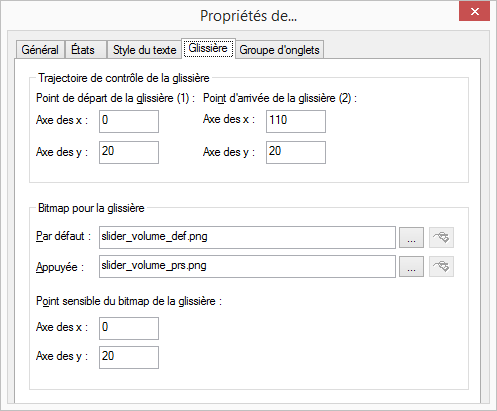
Task: Switch to the États tab
Action: click(x=85, y=50)
